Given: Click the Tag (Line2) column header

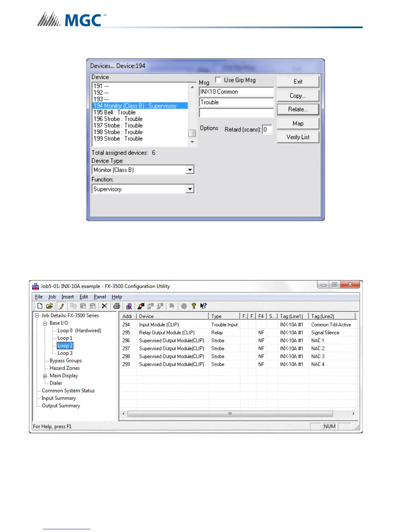Looking at the screenshot, I should point(332,316).
